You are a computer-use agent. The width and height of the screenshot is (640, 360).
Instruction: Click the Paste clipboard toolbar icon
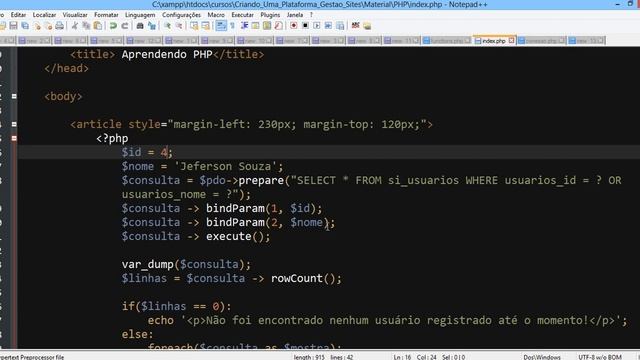98,26
